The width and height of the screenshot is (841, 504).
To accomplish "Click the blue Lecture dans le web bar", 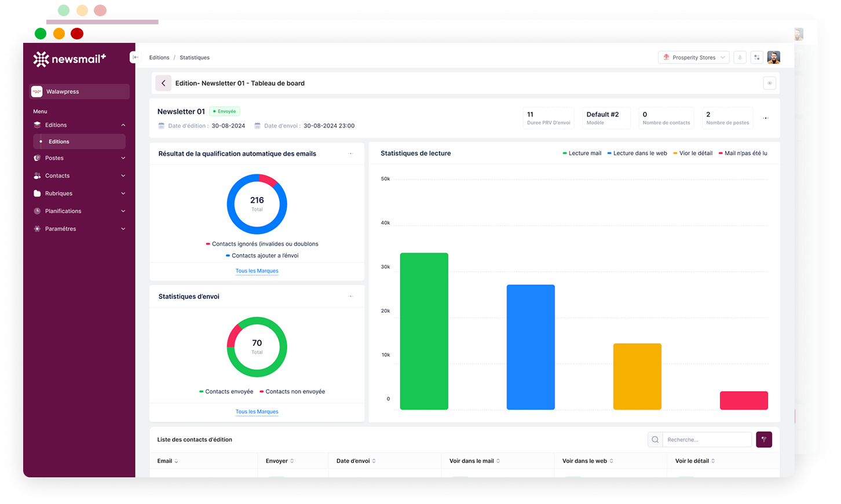I will tap(531, 347).
